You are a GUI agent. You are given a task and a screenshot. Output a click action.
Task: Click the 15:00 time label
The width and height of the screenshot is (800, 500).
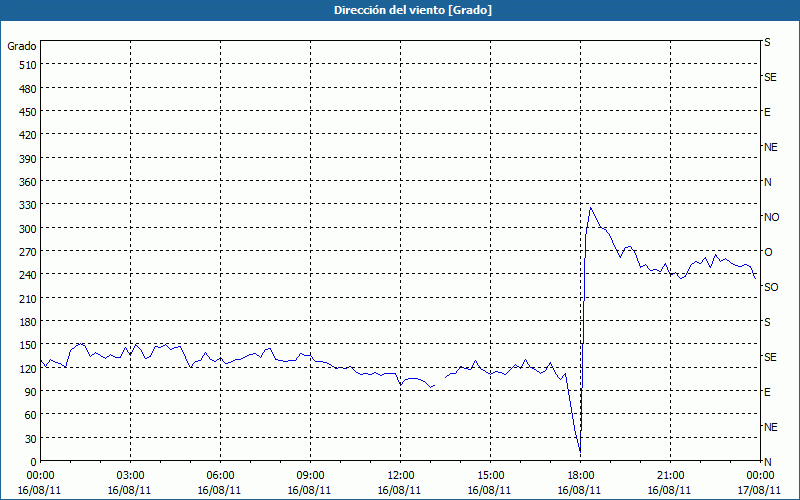pyautogui.click(x=490, y=476)
